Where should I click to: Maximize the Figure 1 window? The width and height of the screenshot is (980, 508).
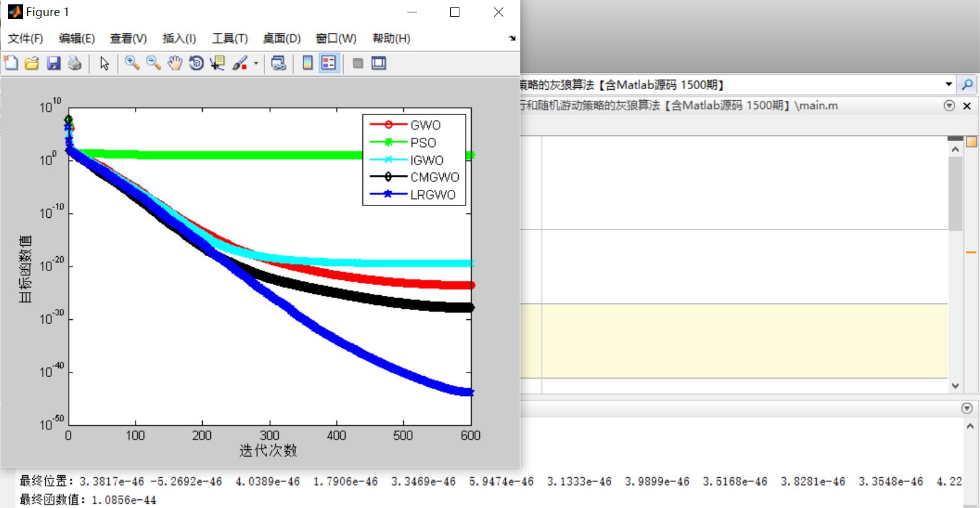tap(454, 12)
